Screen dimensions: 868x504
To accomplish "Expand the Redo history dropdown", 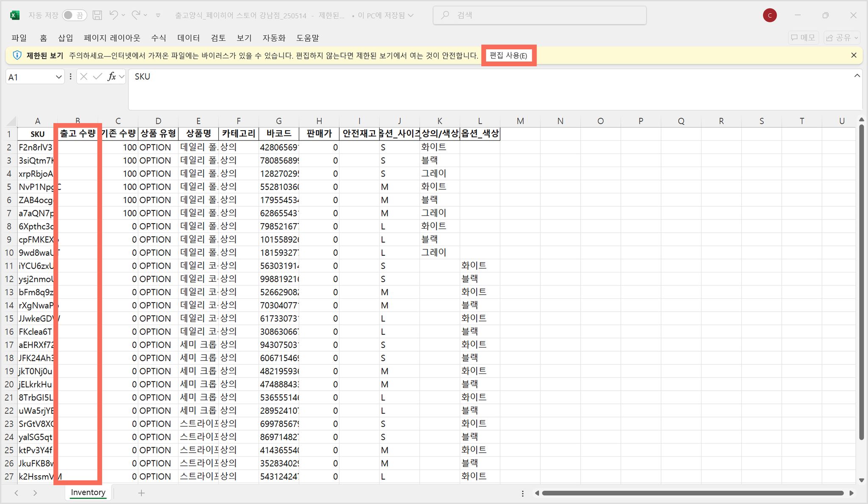I will click(x=145, y=15).
